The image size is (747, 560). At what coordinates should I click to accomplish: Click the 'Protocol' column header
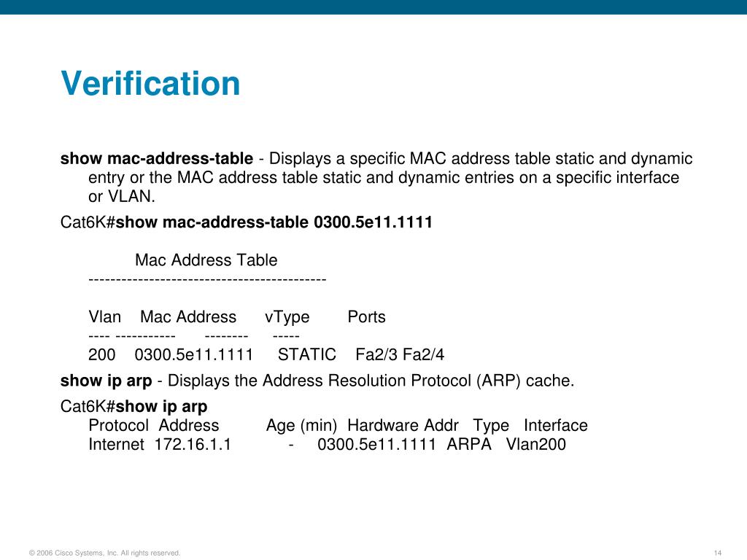(119, 425)
